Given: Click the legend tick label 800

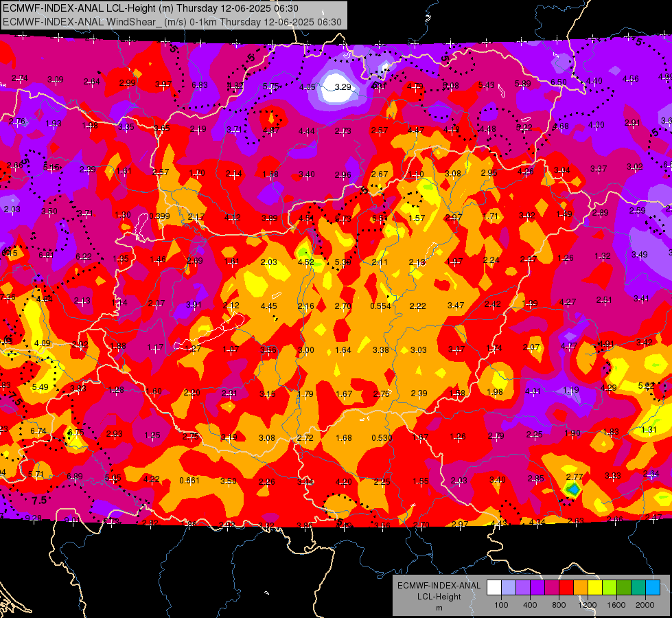Looking at the screenshot, I should pyautogui.click(x=559, y=605).
